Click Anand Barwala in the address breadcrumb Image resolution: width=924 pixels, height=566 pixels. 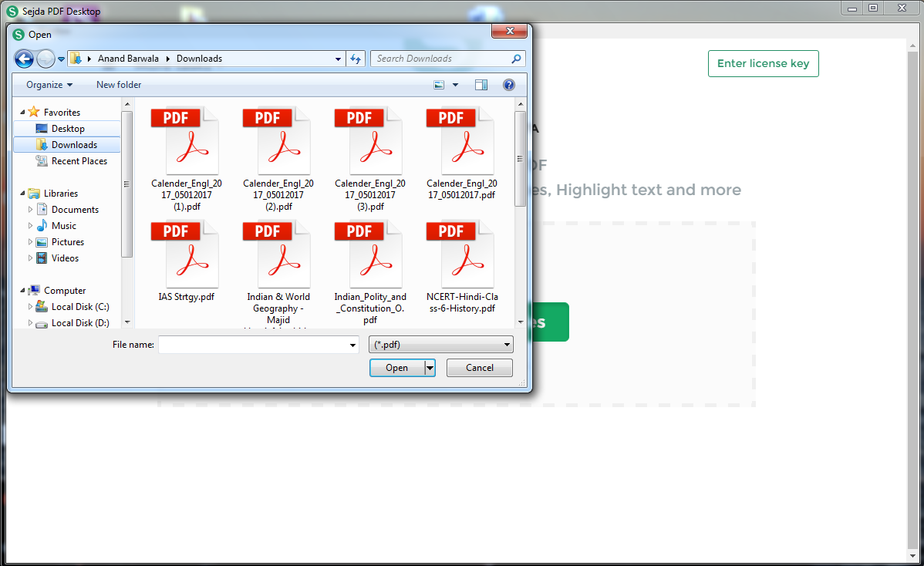tap(128, 59)
